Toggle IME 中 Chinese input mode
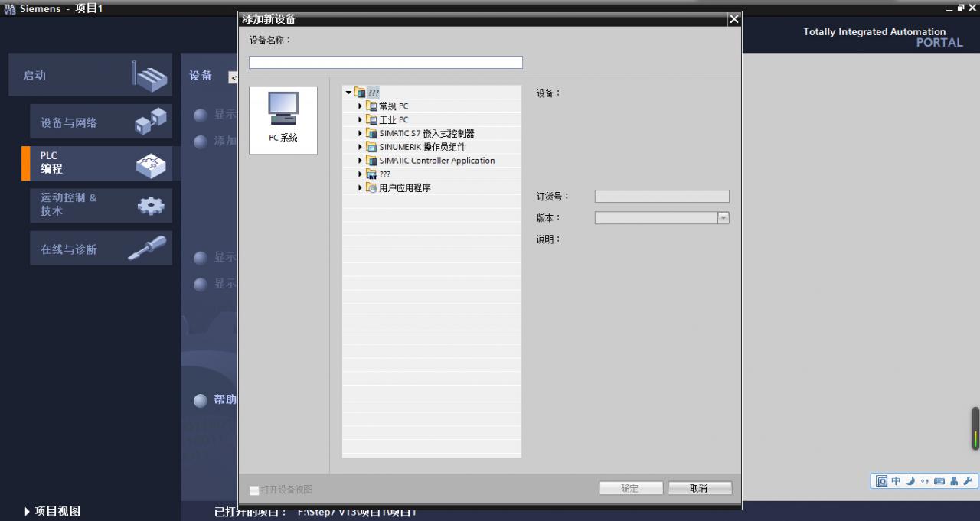This screenshot has width=980, height=521. (897, 481)
